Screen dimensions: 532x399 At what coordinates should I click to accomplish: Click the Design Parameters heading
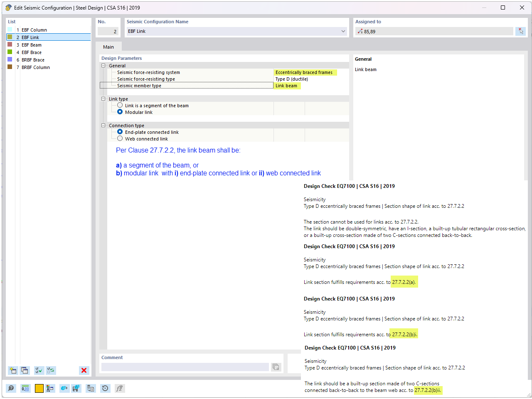point(121,58)
